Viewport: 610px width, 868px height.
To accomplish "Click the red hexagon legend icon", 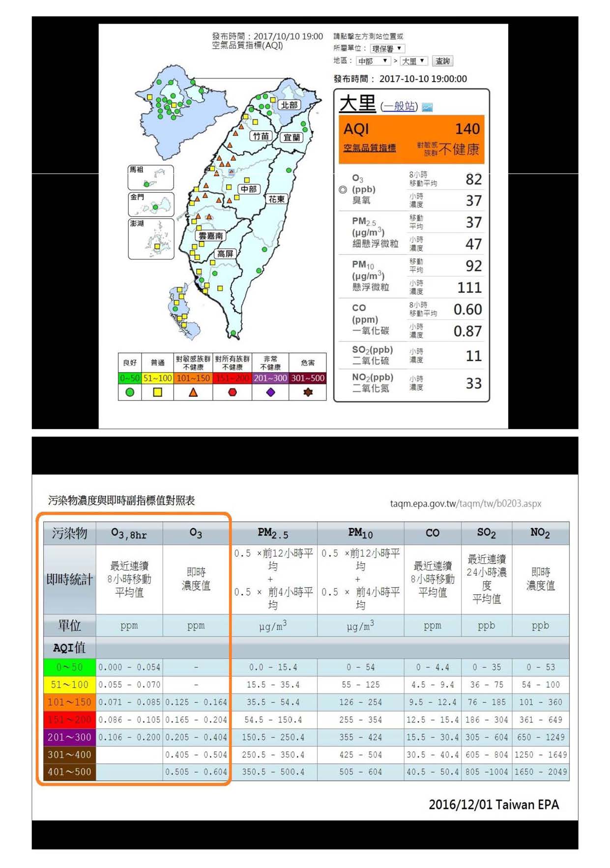I will click(x=232, y=392).
